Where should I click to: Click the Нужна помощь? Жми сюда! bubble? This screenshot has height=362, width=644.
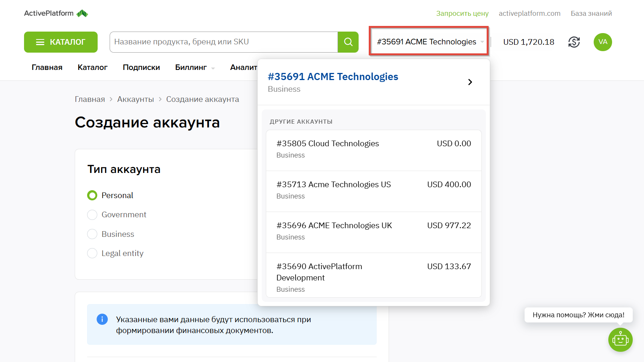pyautogui.click(x=578, y=315)
